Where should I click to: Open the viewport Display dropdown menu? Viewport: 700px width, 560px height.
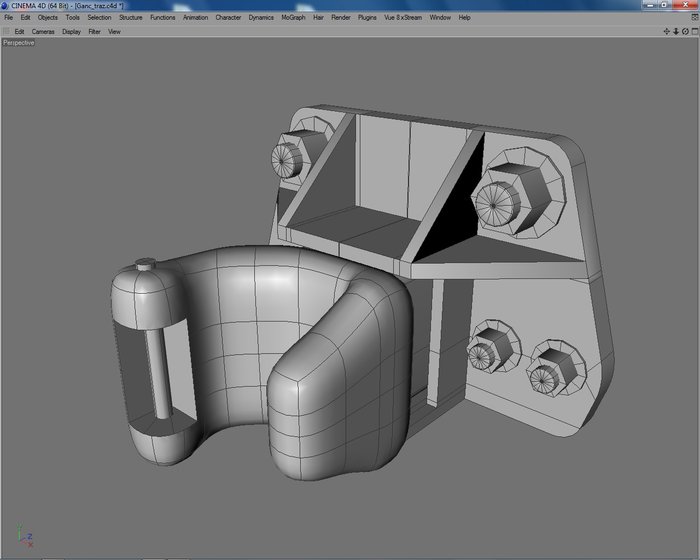(71, 32)
